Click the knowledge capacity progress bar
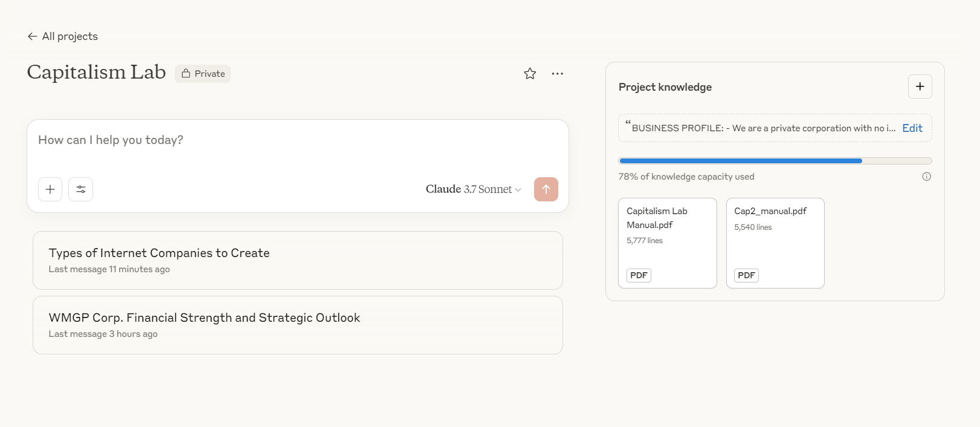 [x=775, y=161]
